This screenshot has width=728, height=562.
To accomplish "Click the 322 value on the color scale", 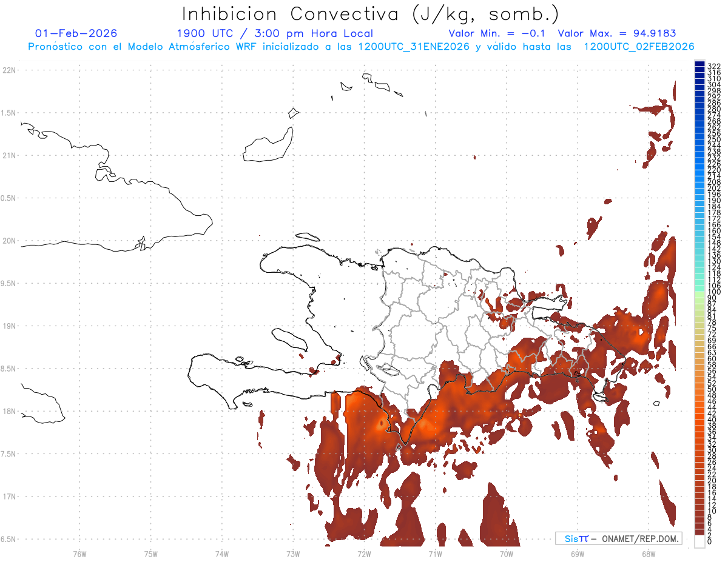I will tap(714, 66).
